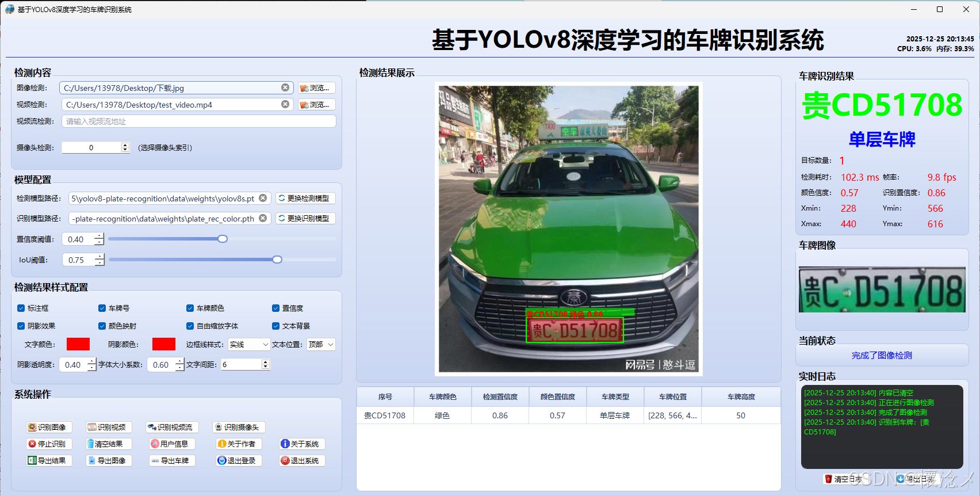Viewport: 980px width, 496px height.
Task: Click the 车牌高度 column header
Action: (x=741, y=397)
